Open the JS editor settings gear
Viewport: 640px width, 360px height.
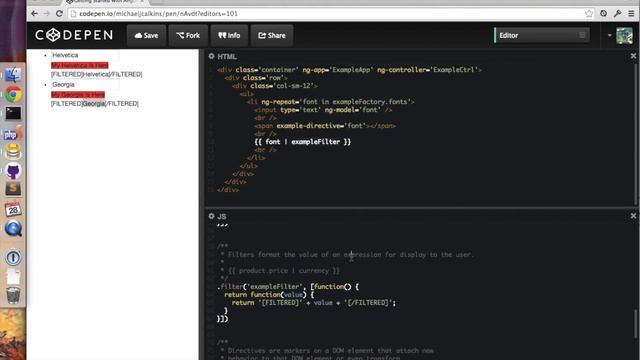pos(211,216)
